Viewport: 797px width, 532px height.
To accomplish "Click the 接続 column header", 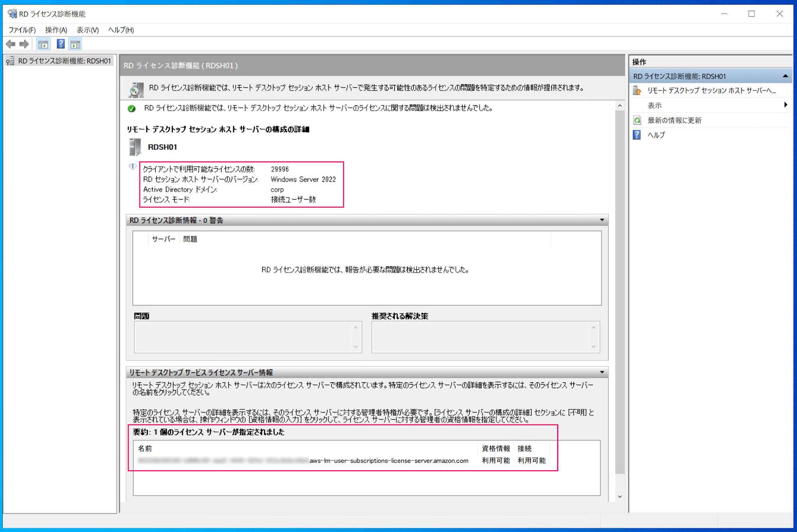I will pos(524,449).
